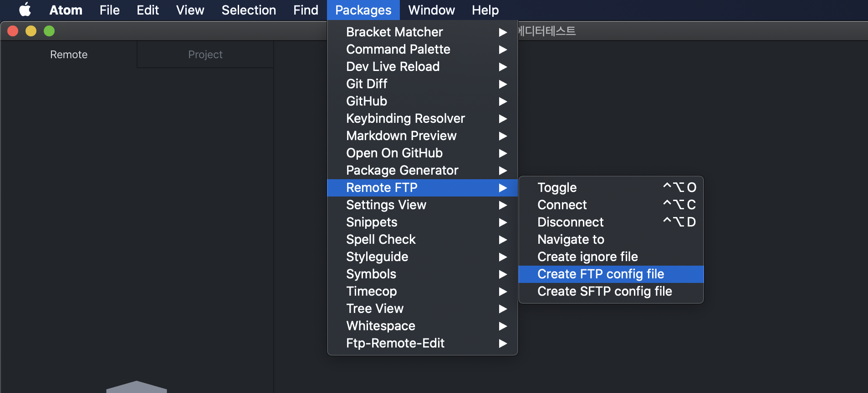
Task: Switch to the Remote tab
Action: [69, 55]
